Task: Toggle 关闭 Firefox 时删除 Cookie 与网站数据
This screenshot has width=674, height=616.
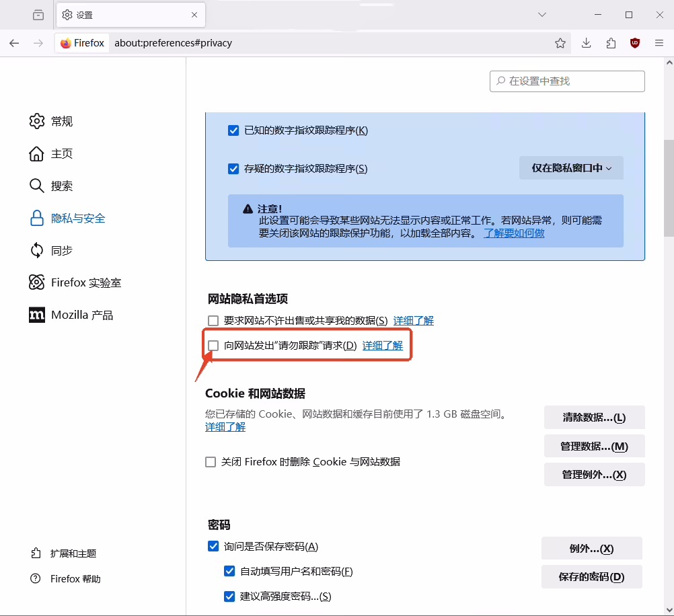Action: (211, 462)
